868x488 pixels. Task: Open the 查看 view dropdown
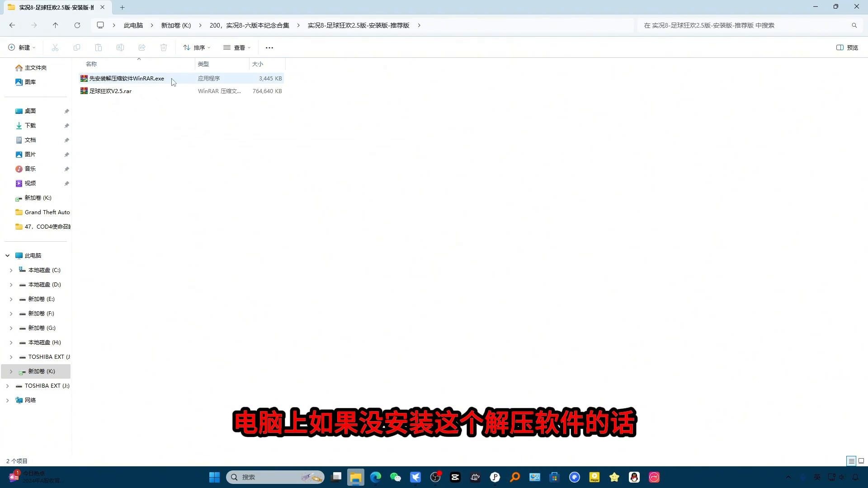coord(237,47)
